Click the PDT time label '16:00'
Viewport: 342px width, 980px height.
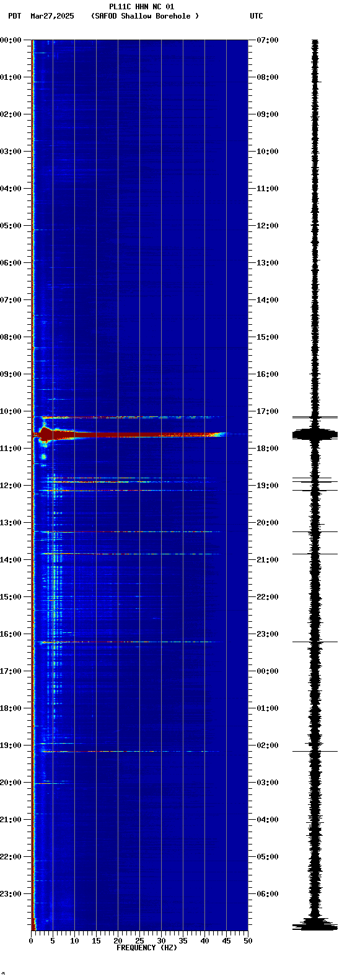(11, 634)
